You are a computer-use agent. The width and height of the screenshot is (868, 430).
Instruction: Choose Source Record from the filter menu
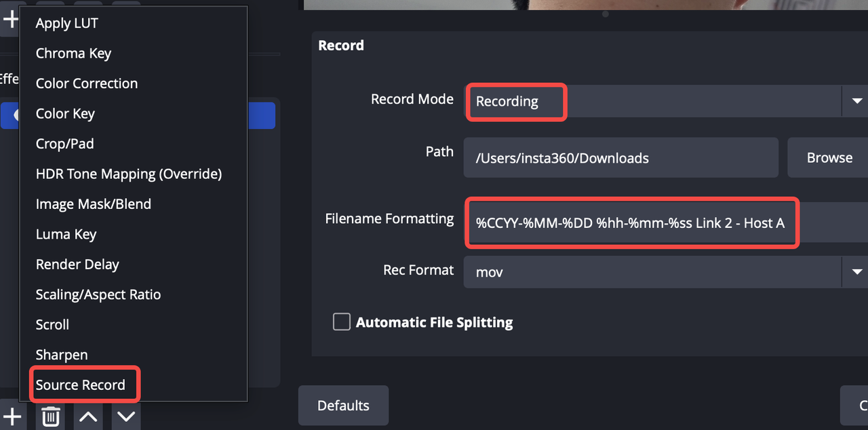81,385
